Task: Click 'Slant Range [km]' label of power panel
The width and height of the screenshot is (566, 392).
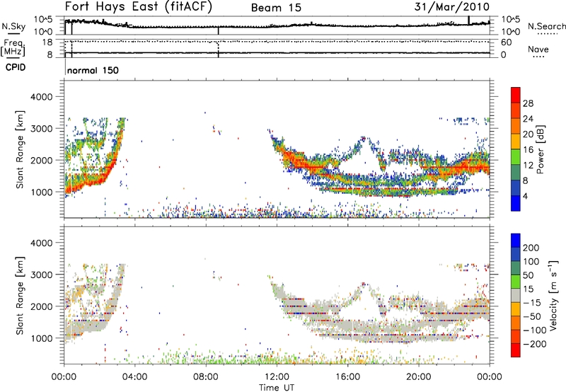Action: pos(21,149)
